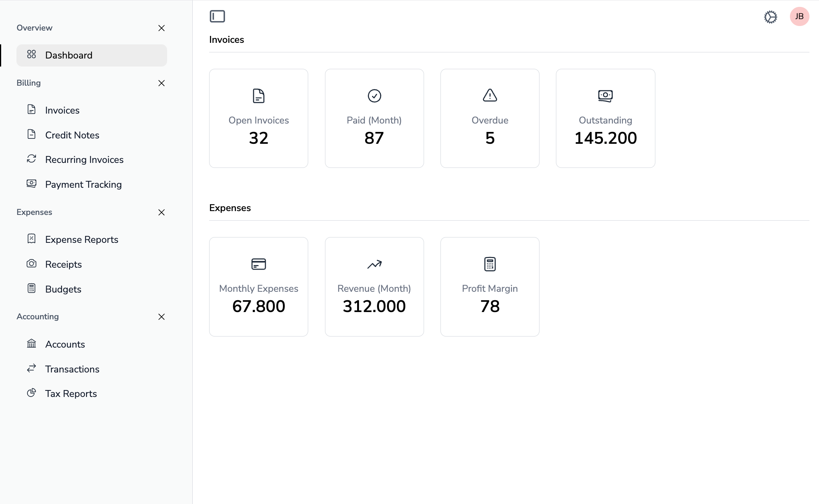Viewport: 819px width, 504px height.
Task: Click the Transactions arrows icon
Action: point(31,369)
